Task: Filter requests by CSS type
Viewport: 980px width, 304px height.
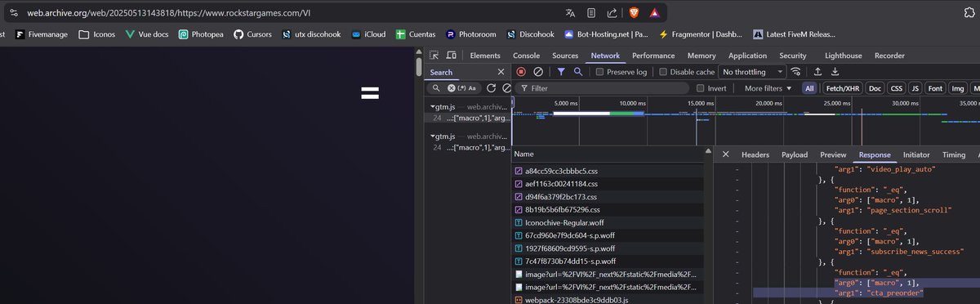Action: 896,87
